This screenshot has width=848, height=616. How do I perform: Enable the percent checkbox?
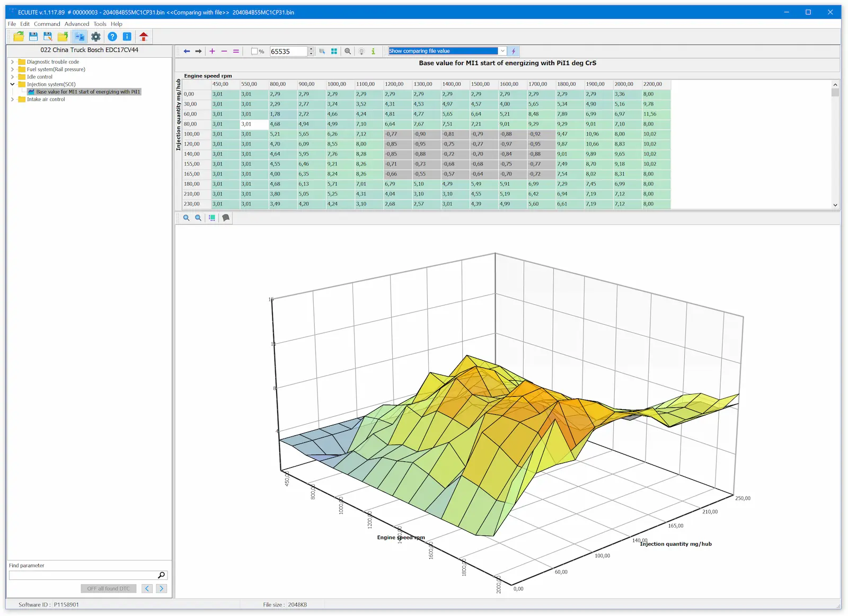(x=254, y=51)
